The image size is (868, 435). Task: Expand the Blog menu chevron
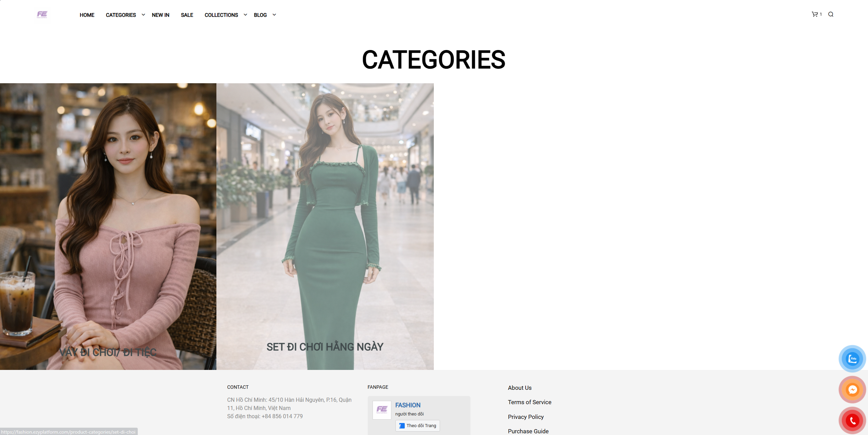tap(274, 15)
